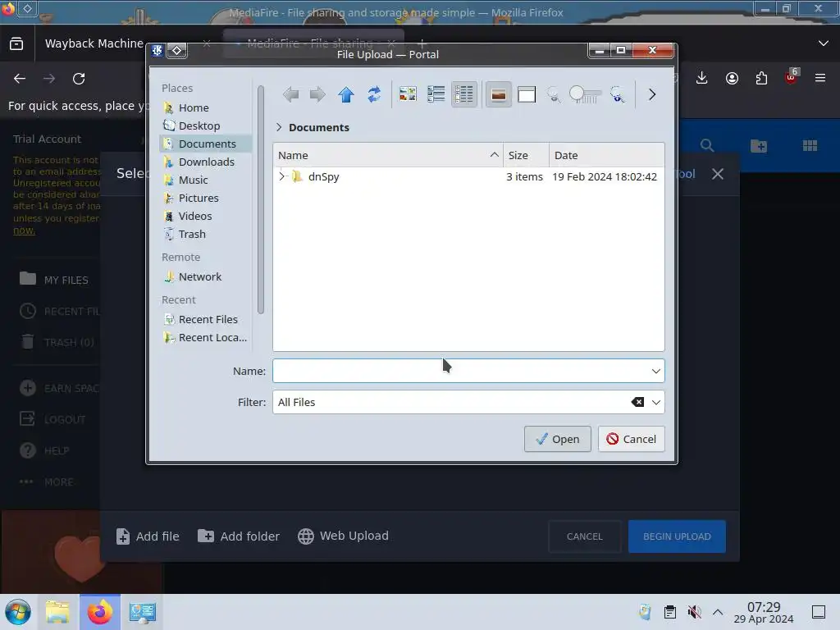Viewport: 840px width, 630px height.
Task: Click MediaFire search magnifier icon
Action: tap(706, 145)
